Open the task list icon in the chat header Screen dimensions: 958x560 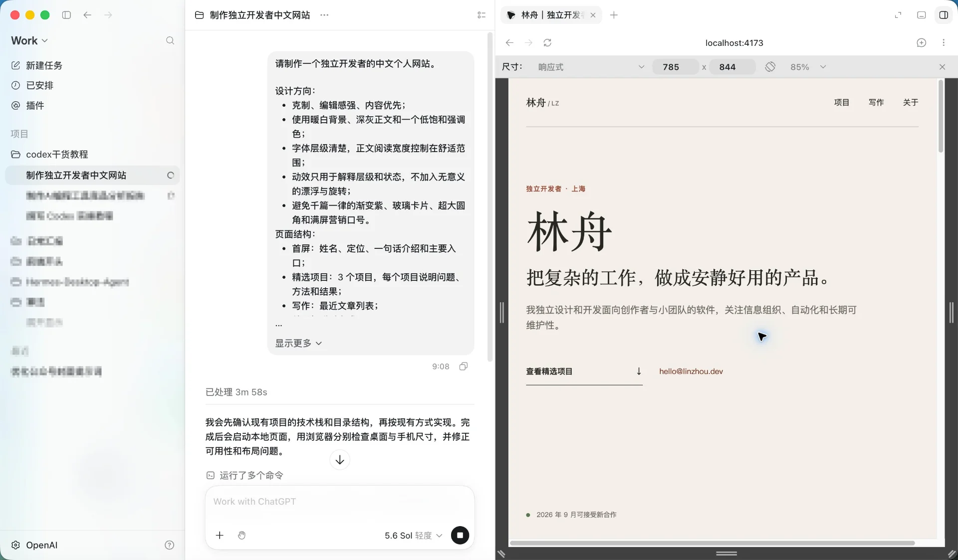click(481, 15)
